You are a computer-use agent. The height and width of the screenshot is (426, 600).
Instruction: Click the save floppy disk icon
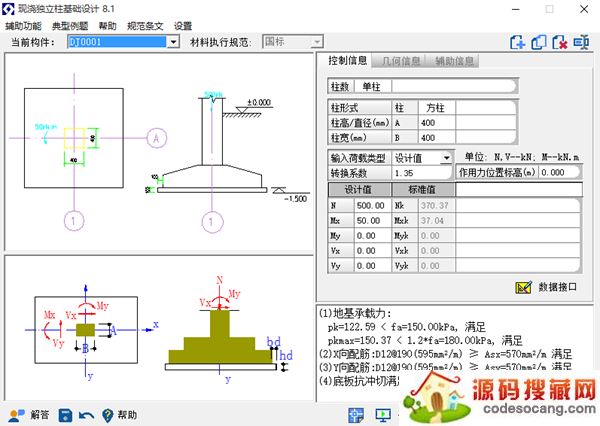[65, 415]
